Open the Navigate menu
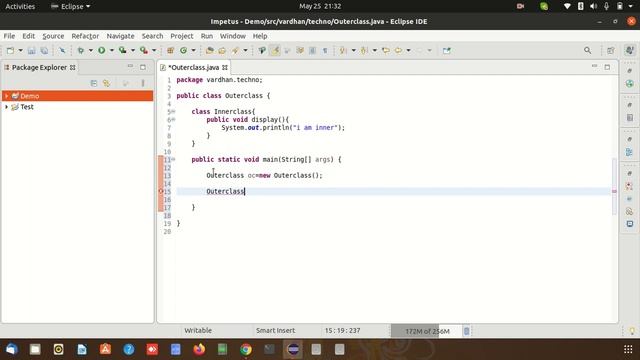Viewport: 640px width, 360px height. [120, 36]
